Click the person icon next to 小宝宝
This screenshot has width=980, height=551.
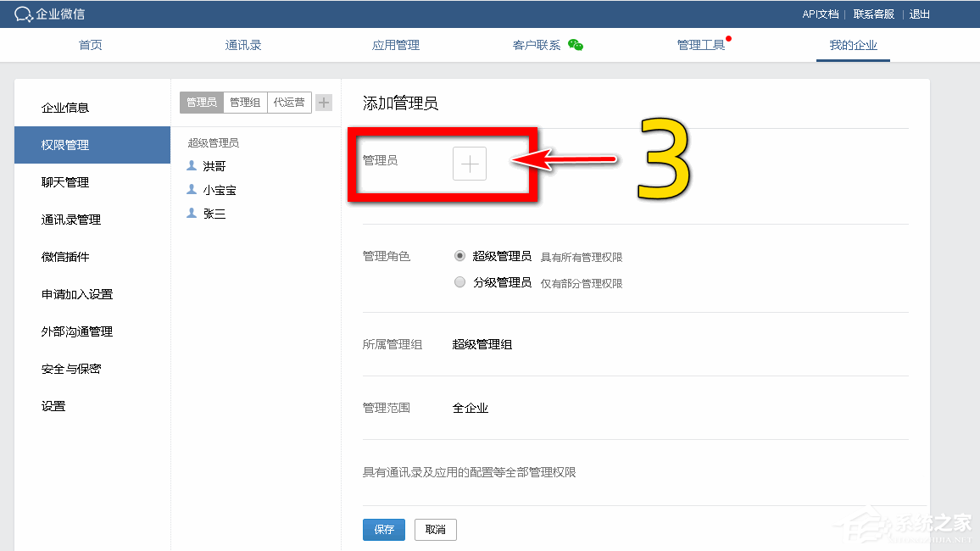[x=191, y=189]
